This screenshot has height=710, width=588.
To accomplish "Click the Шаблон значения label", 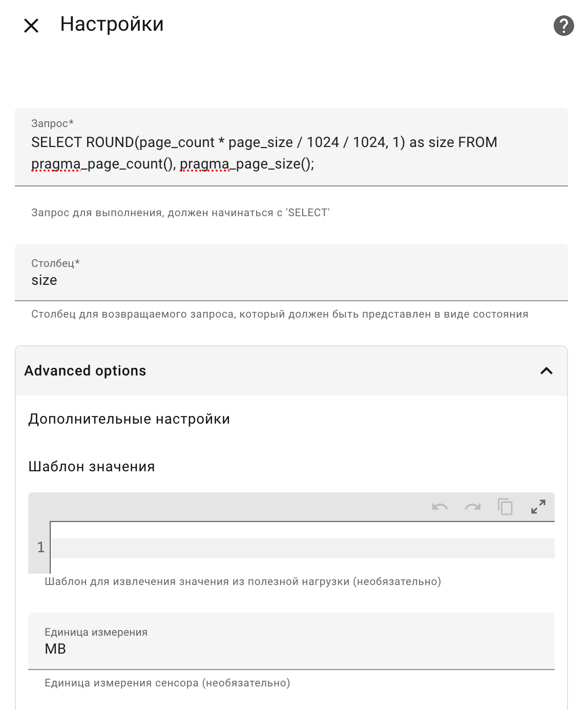I will point(92,467).
